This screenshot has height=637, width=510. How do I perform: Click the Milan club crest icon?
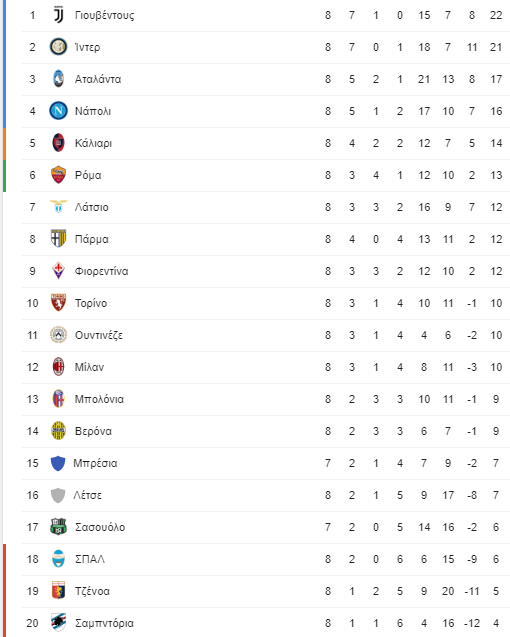click(59, 367)
